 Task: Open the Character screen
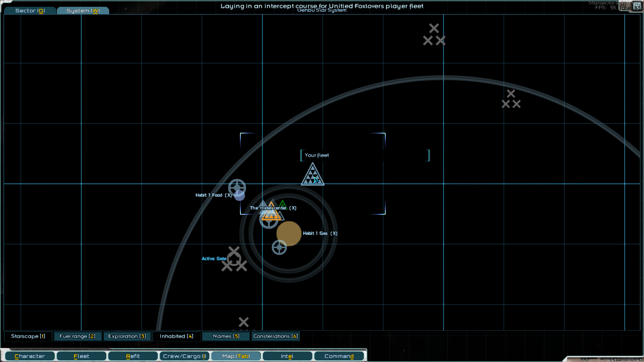(29, 356)
